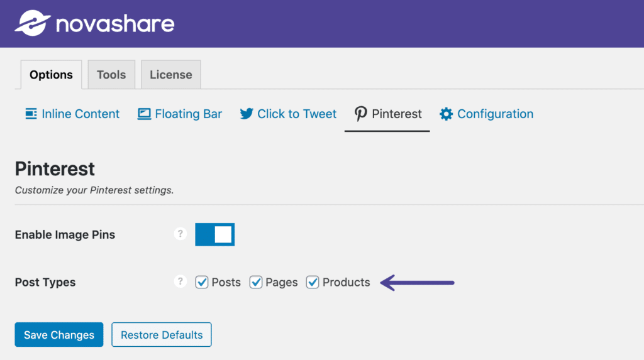644x360 pixels.
Task: Click the Pages checkbox label
Action: point(282,283)
